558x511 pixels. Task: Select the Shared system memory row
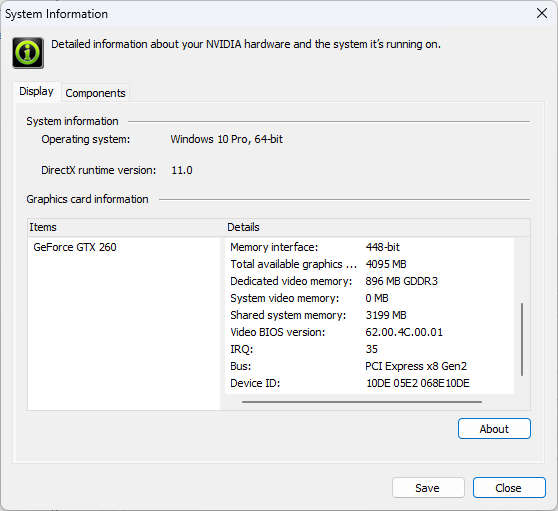click(369, 315)
